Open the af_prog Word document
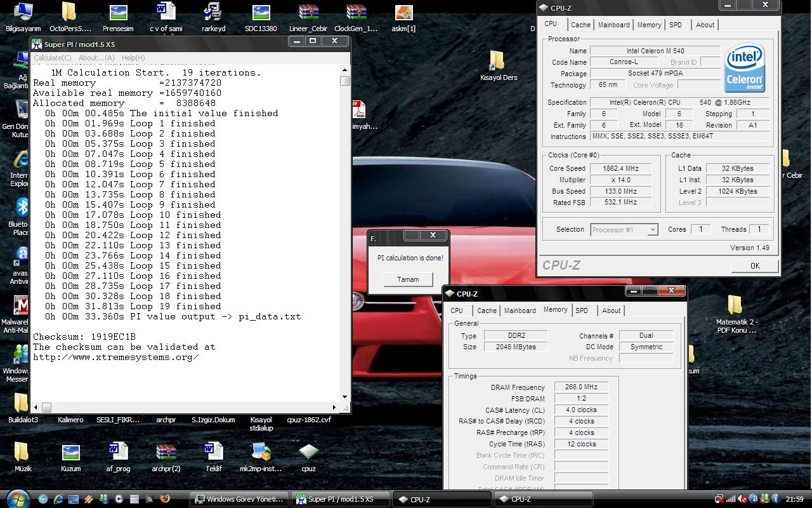Viewport: 812px width, 508px height. coord(118,457)
